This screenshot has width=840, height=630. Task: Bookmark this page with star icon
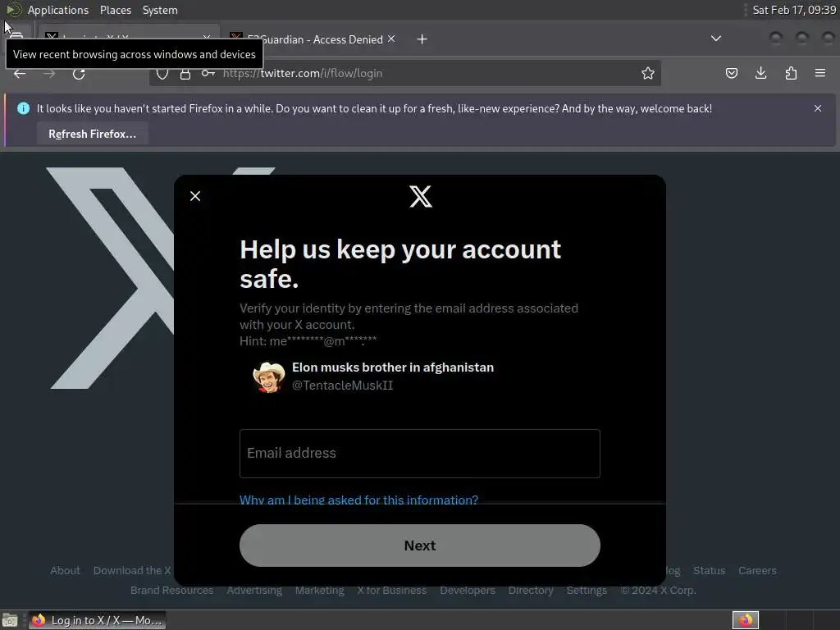tap(648, 73)
